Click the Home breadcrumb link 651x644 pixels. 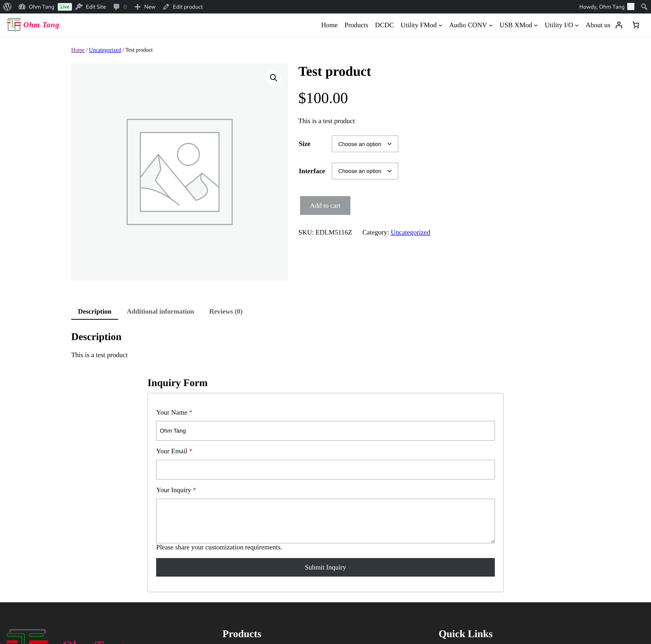(x=78, y=50)
